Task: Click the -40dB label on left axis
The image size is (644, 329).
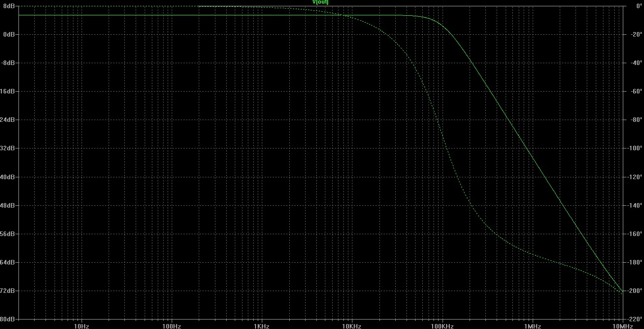Action: tap(8, 177)
